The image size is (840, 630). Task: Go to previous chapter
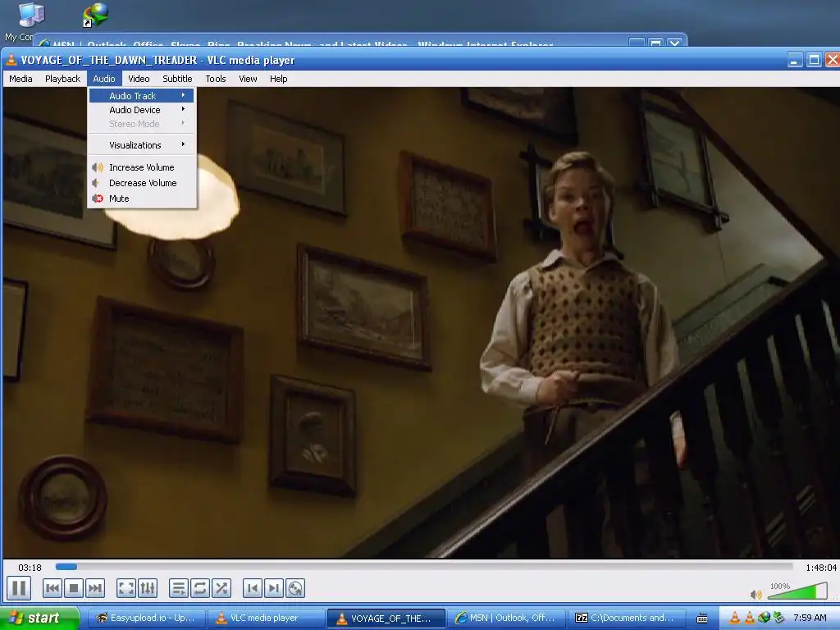tap(253, 588)
